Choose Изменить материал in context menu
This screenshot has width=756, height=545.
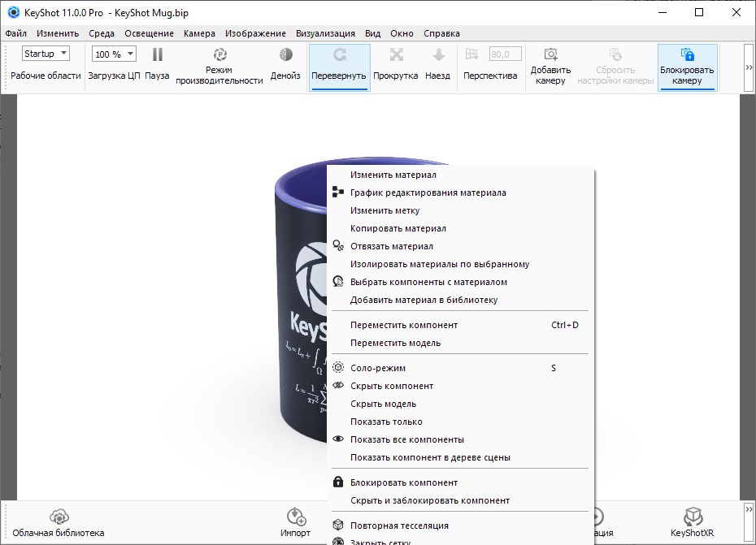click(393, 175)
